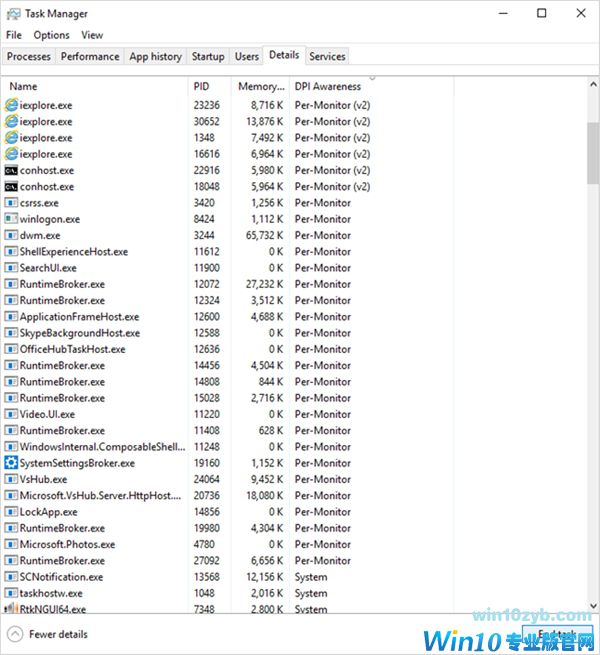Click the scrollbar down arrow

point(593,606)
